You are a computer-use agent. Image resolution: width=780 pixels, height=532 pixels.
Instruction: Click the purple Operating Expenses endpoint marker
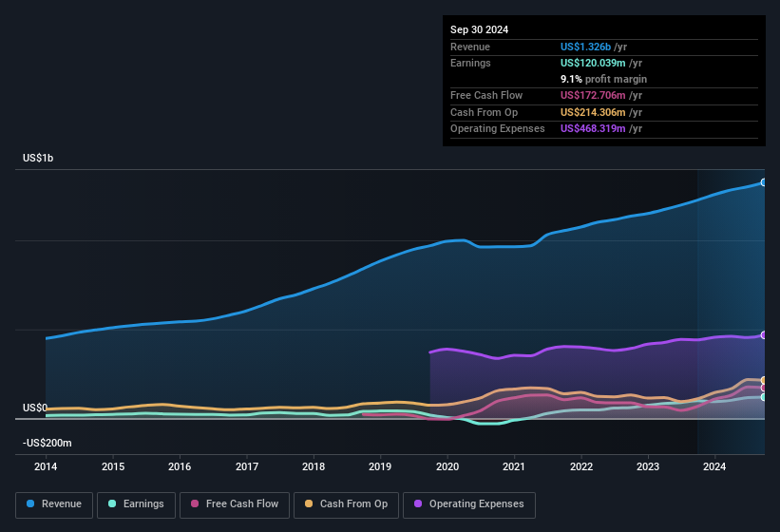(x=764, y=335)
